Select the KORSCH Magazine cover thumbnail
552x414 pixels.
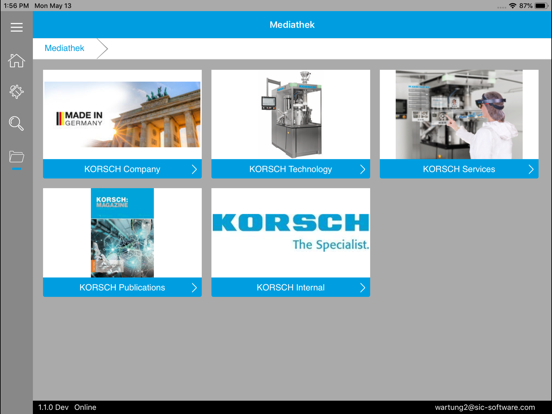point(122,233)
